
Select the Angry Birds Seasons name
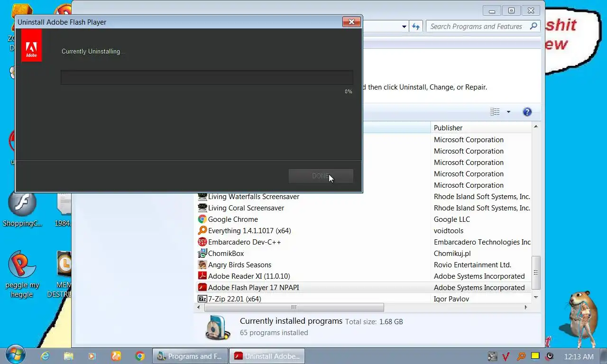[x=239, y=264]
